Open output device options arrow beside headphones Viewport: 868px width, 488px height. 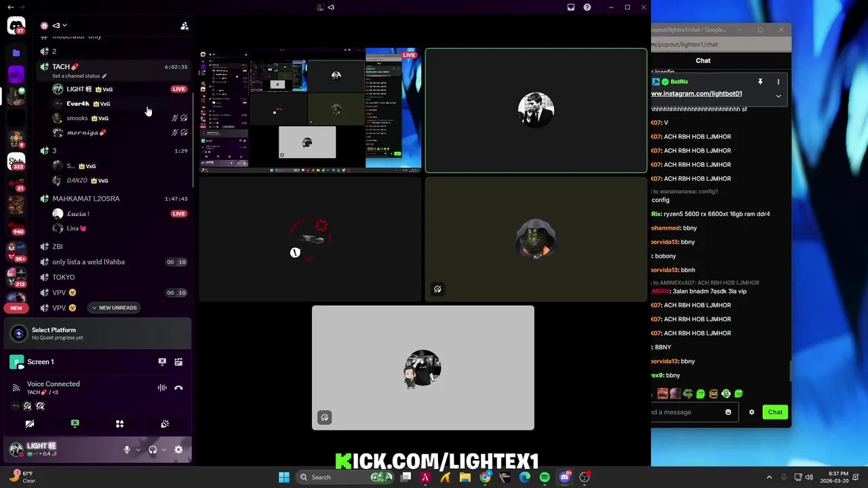[x=163, y=450]
